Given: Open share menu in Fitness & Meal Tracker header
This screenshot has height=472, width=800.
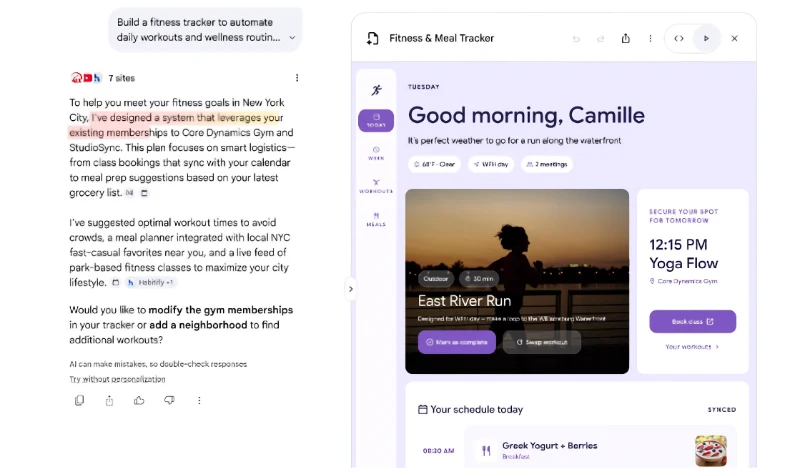Looking at the screenshot, I should (626, 38).
